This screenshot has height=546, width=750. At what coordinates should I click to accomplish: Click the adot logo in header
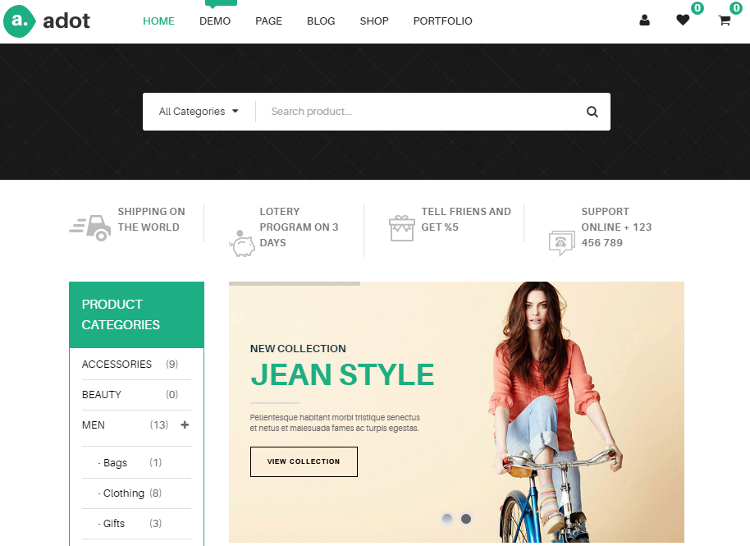pos(46,21)
